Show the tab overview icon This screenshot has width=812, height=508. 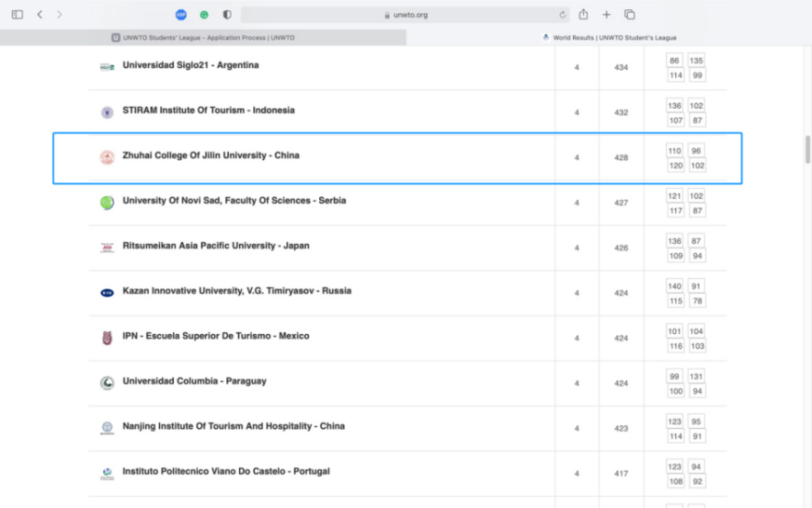[x=630, y=15]
